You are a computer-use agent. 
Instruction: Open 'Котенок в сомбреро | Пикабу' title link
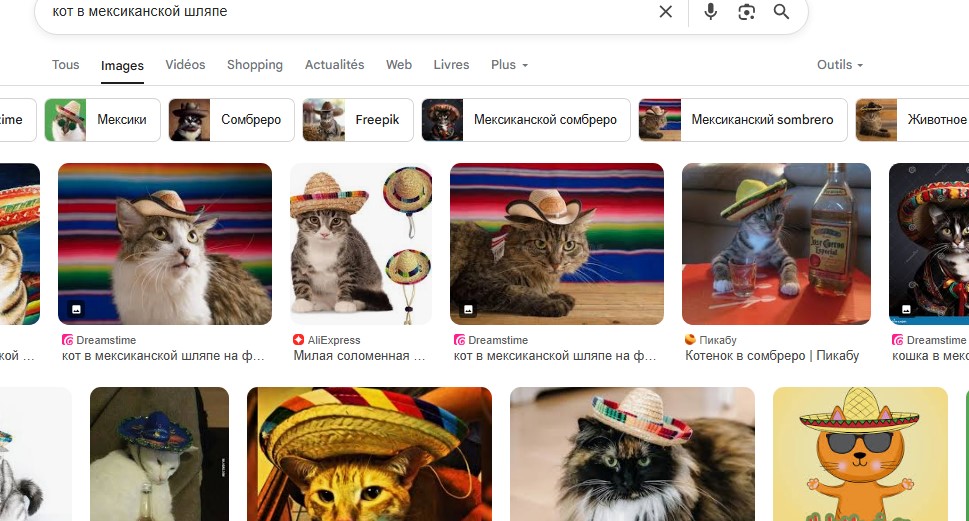(x=772, y=356)
